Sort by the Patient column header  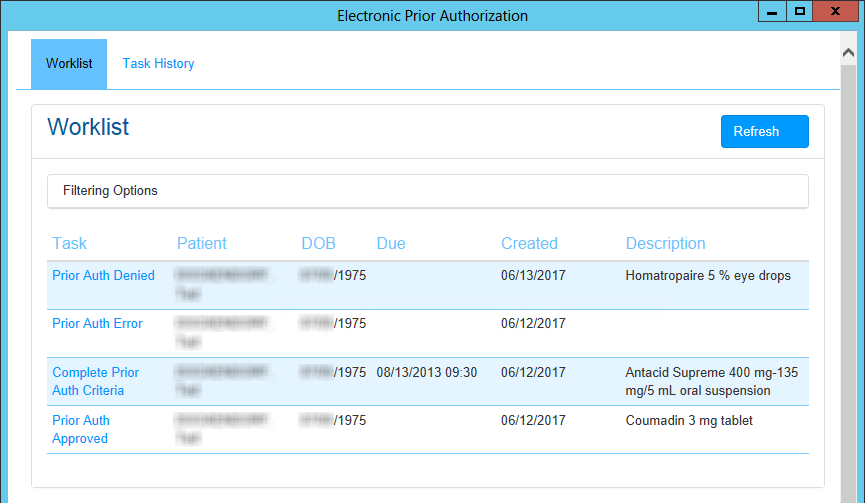(201, 243)
